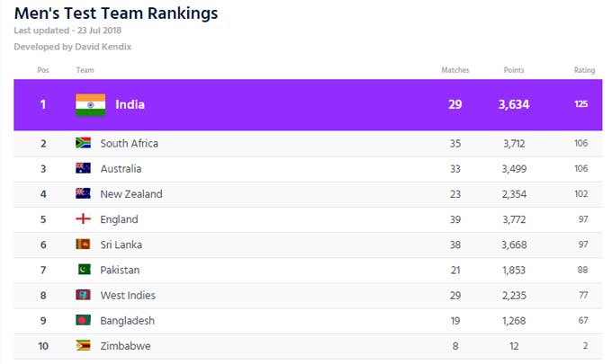Open the South Africa team link
The height and width of the screenshot is (364, 612).
[x=130, y=144]
